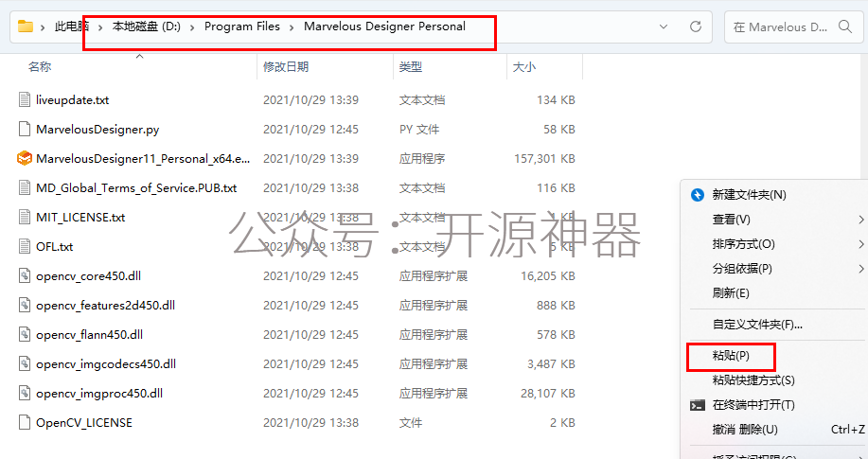Image resolution: width=868 pixels, height=459 pixels.
Task: Click the search magnifier icon
Action: (x=844, y=26)
